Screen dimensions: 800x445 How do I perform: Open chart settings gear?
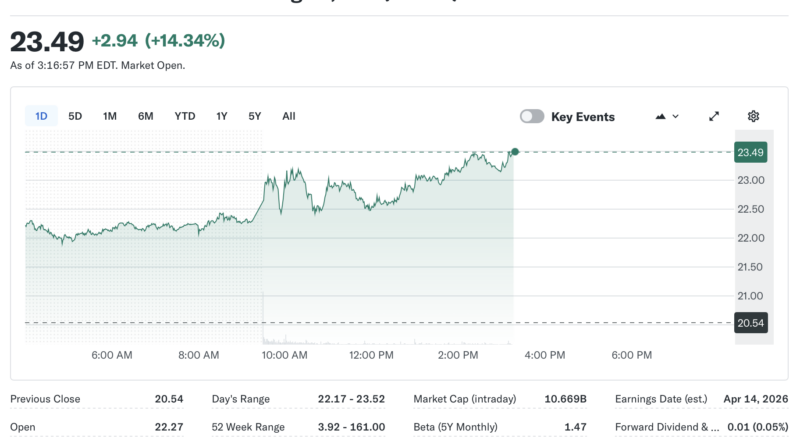tap(753, 116)
